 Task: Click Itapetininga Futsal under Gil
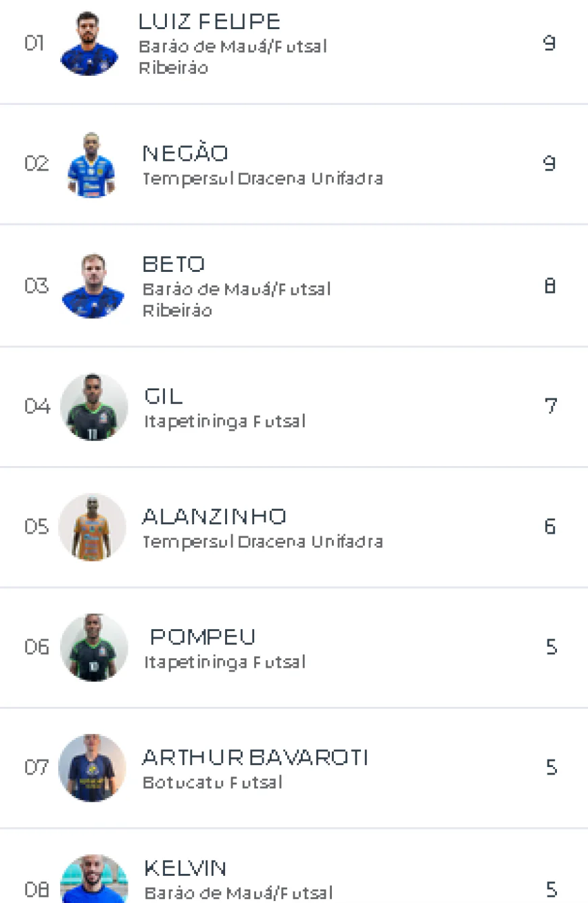point(224,421)
